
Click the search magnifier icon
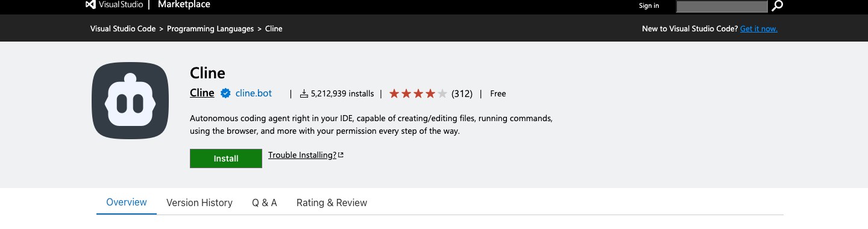point(778,5)
